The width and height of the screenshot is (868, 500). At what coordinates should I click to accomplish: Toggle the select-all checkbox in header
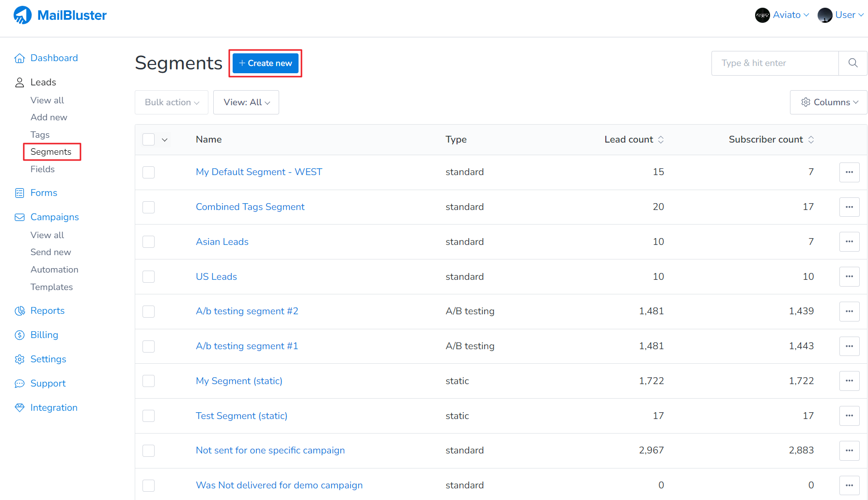point(149,140)
